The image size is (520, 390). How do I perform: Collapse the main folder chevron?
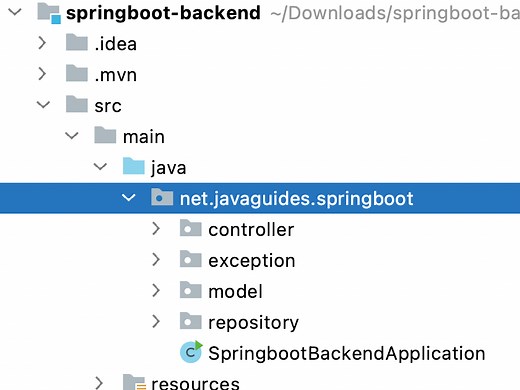[72, 136]
